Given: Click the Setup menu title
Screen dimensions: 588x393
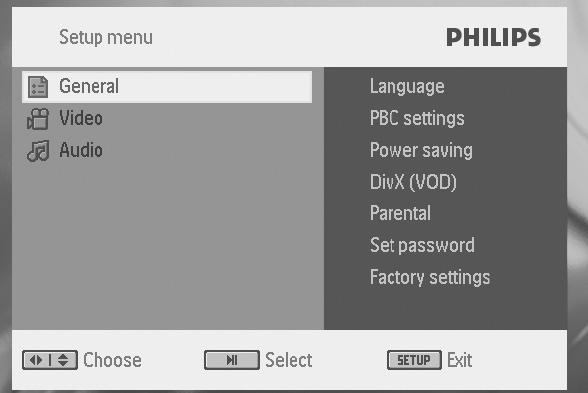Looking at the screenshot, I should [x=106, y=38].
